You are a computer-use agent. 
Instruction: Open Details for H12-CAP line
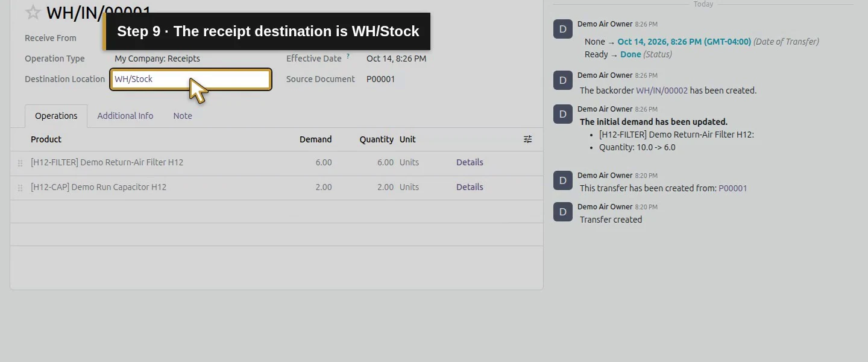point(470,187)
